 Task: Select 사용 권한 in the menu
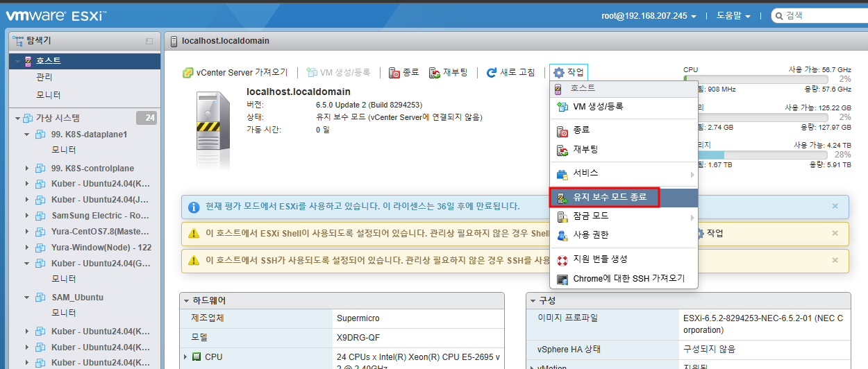pyautogui.click(x=623, y=234)
